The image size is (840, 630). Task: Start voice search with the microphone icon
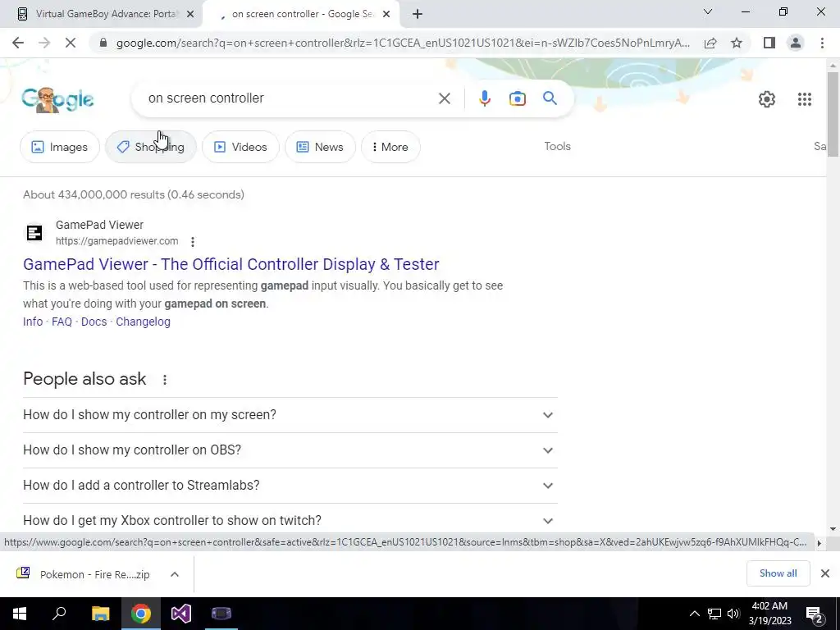pyautogui.click(x=484, y=98)
